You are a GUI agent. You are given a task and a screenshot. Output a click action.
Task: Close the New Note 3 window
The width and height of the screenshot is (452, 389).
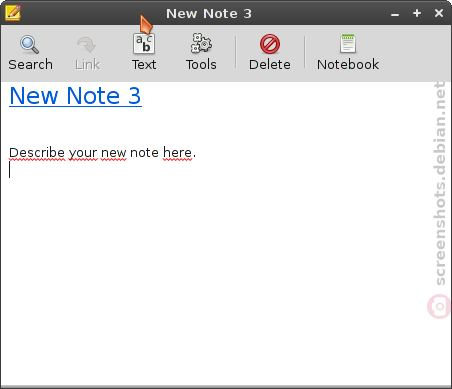pyautogui.click(x=439, y=13)
